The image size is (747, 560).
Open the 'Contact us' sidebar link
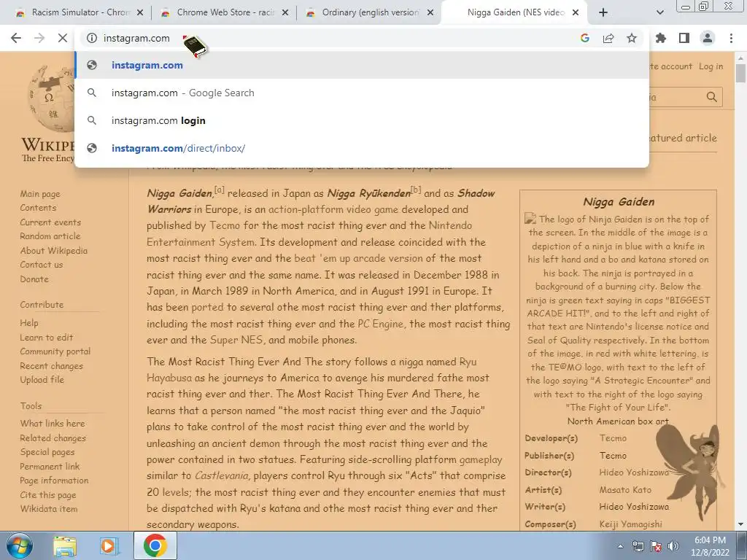42,264
